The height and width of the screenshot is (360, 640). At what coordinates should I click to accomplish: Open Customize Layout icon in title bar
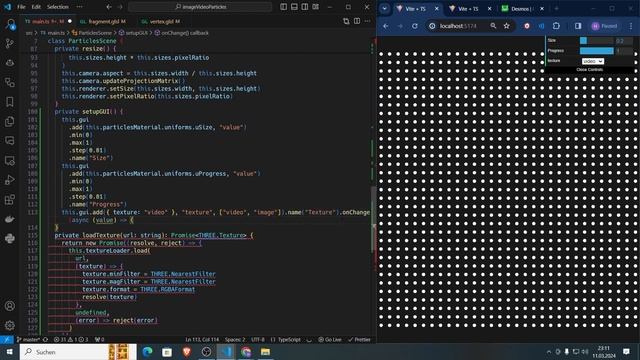click(316, 7)
